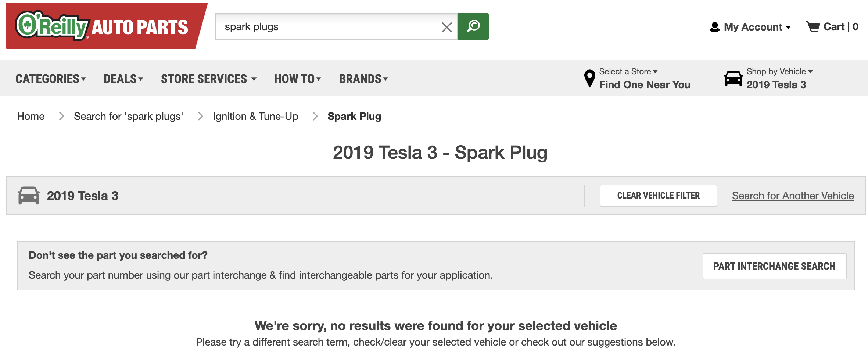Click the no results were found message
868x361 pixels.
point(435,326)
